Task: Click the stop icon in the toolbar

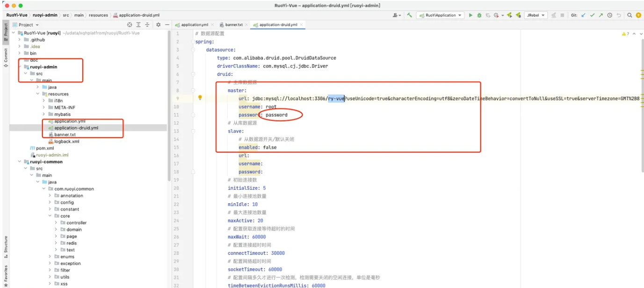Action: click(x=562, y=15)
